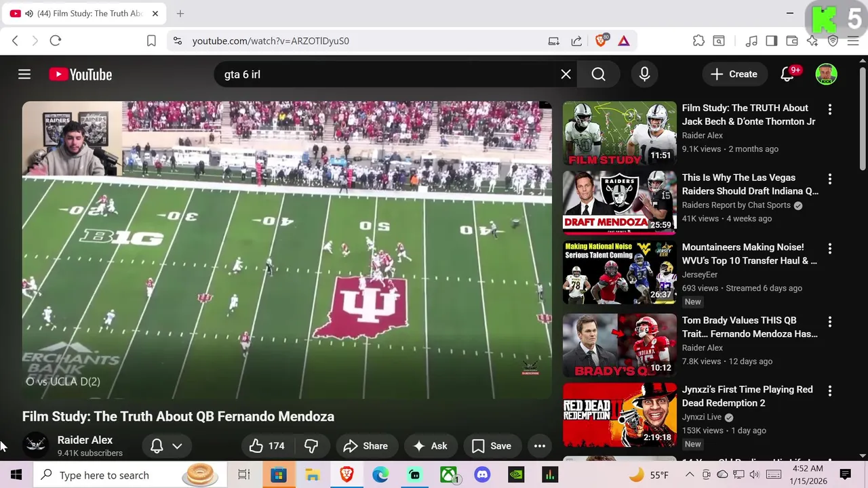Image resolution: width=868 pixels, height=488 pixels.
Task: Reload the page
Action: tap(56, 41)
